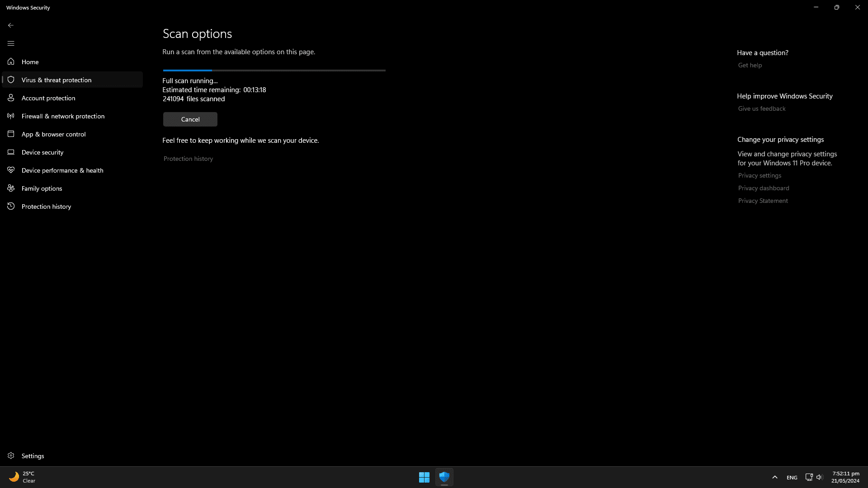Open Account protection section
This screenshot has height=488, width=868.
pyautogui.click(x=72, y=98)
